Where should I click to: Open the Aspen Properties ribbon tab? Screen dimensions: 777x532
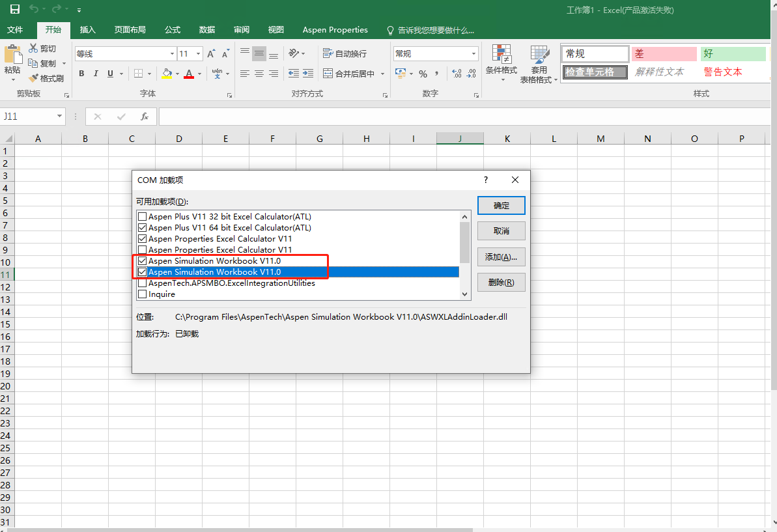pyautogui.click(x=335, y=30)
